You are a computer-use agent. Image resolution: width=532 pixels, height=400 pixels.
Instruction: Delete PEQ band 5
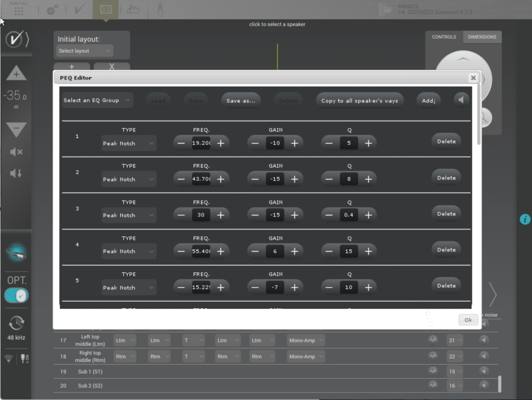tap(447, 286)
